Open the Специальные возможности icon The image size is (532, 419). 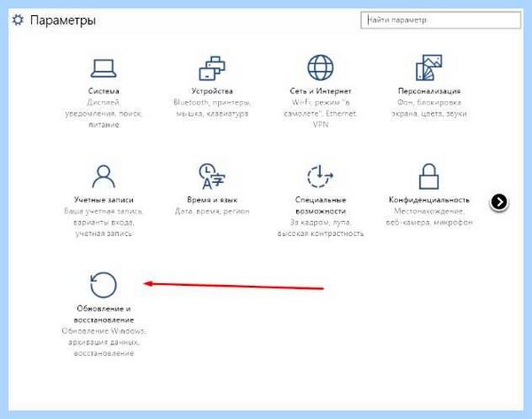[x=320, y=176]
